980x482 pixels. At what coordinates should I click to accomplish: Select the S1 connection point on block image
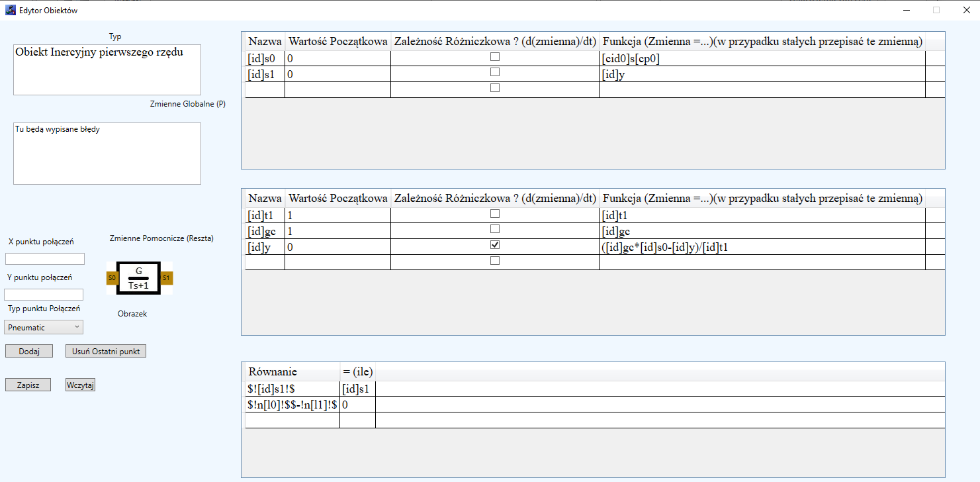point(166,278)
